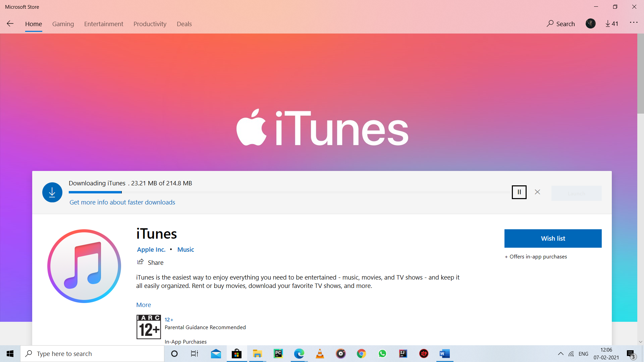This screenshot has height=362, width=644.
Task: Select the Productivity tab
Action: pos(150,24)
